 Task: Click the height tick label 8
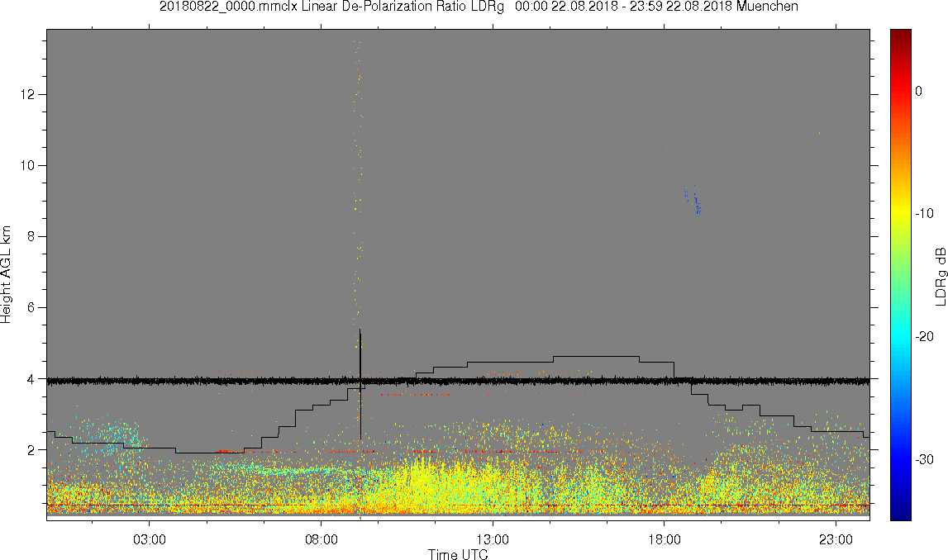31,237
